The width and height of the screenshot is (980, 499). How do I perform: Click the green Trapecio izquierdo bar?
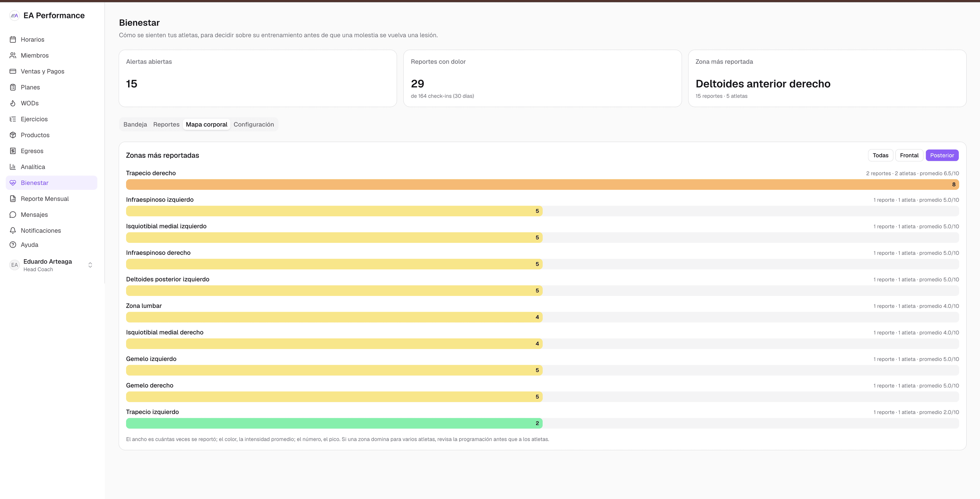[x=334, y=424]
